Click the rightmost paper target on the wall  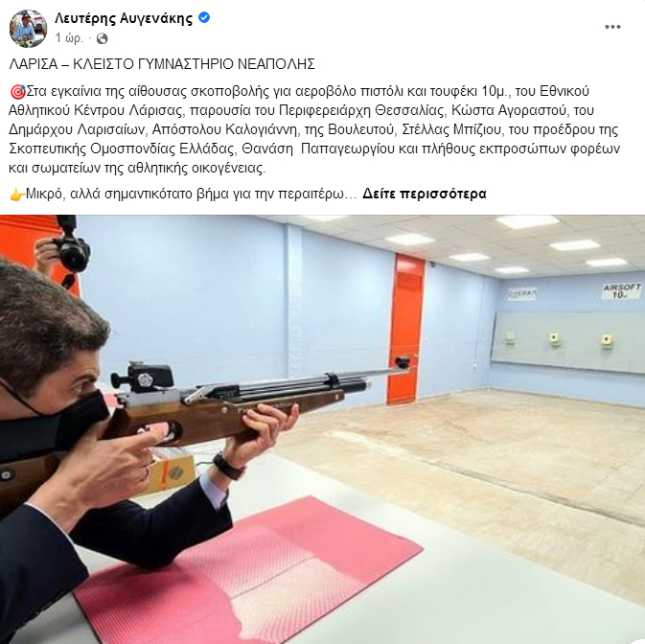click(x=608, y=341)
